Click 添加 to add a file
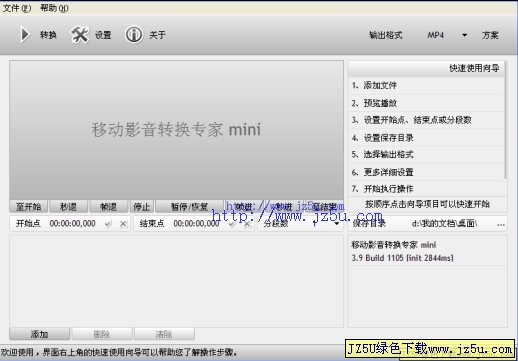Viewport: 518px width, 361px height. pos(40,334)
